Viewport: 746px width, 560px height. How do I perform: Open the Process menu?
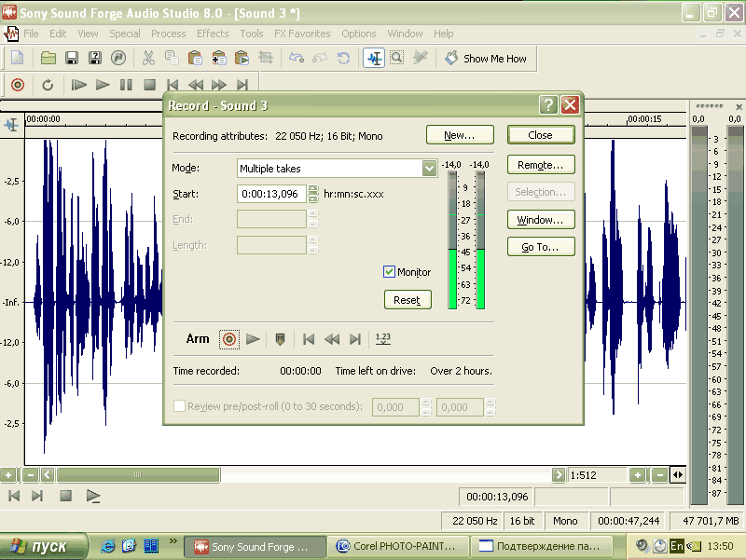click(x=169, y=34)
